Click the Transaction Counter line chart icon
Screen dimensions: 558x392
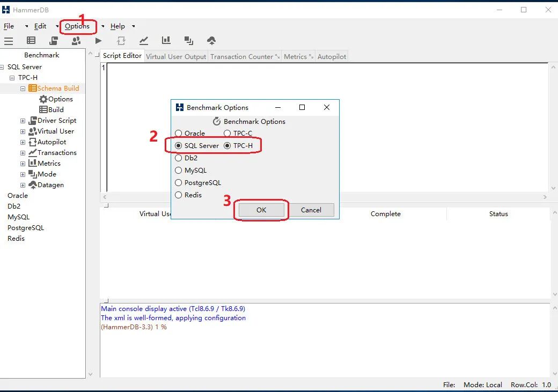[x=144, y=41]
